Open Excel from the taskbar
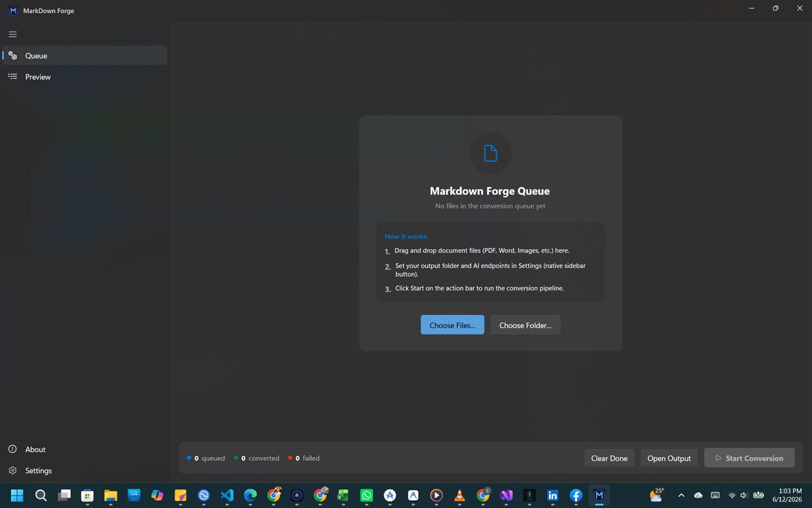 point(343,495)
